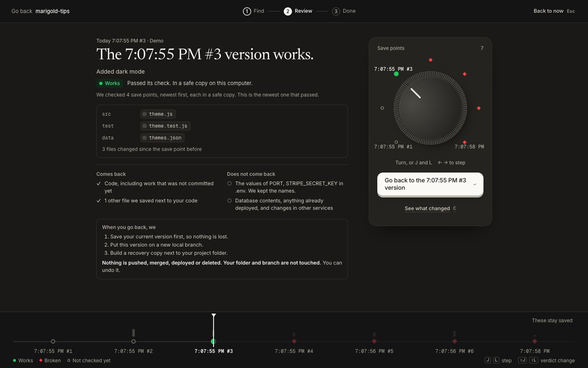Click the marigold-tips project name
This screenshot has width=588, height=368.
point(52,11)
